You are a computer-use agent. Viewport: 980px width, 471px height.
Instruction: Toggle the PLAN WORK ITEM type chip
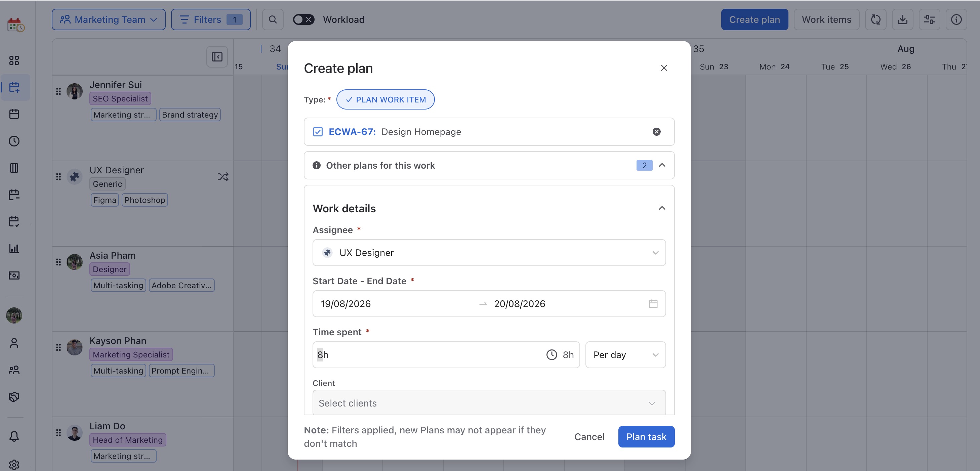[x=385, y=99]
